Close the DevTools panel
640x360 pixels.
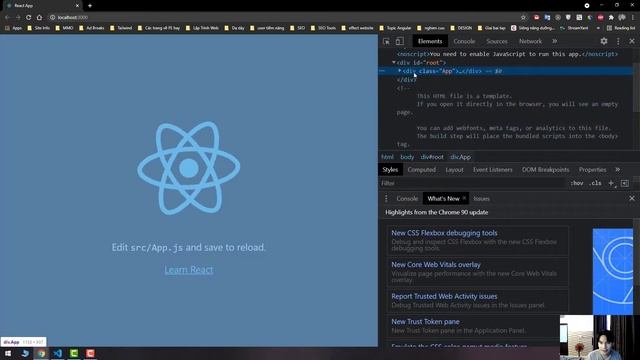click(632, 41)
